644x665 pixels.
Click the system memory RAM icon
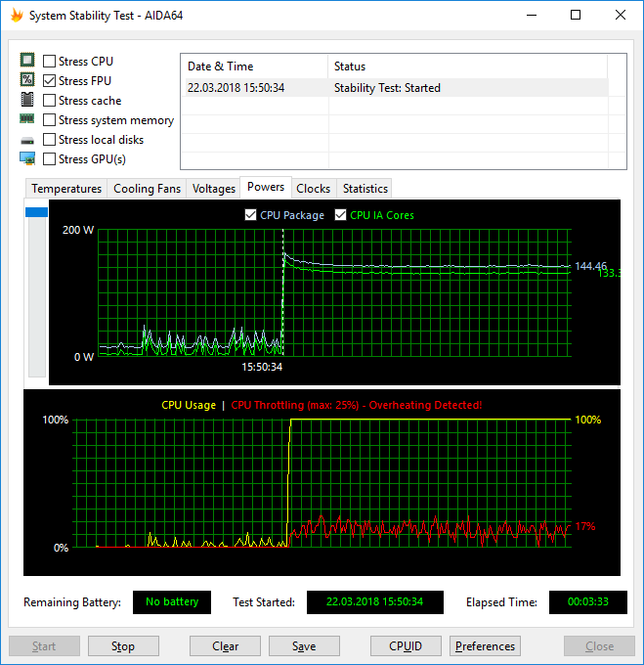pos(27,118)
